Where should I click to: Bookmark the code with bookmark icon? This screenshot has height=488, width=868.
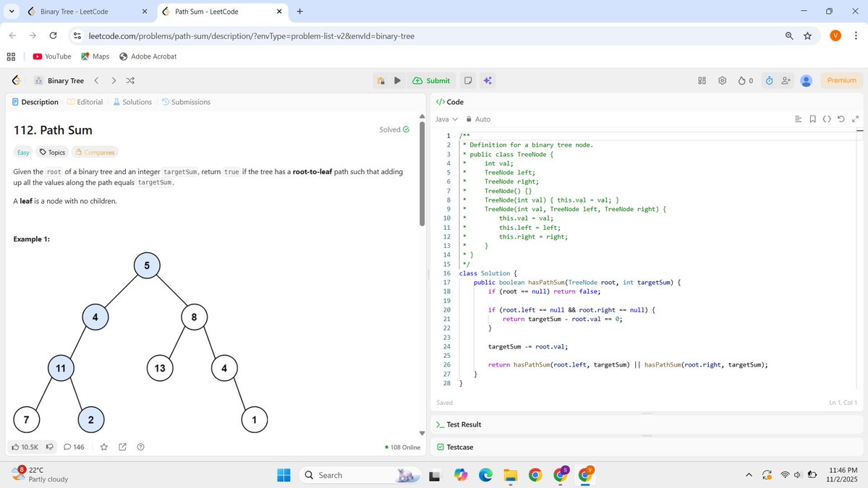(x=812, y=119)
